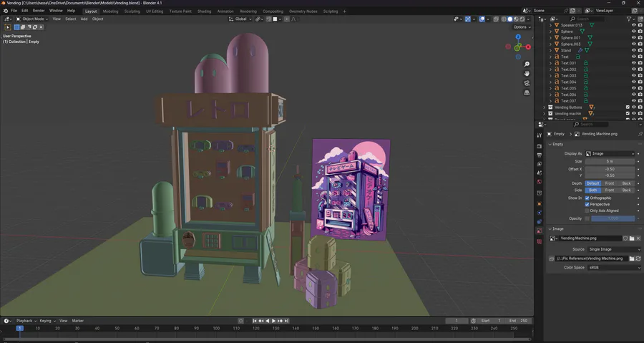Open the Render properties tab
Image resolution: width=644 pixels, height=343 pixels.
tap(540, 146)
